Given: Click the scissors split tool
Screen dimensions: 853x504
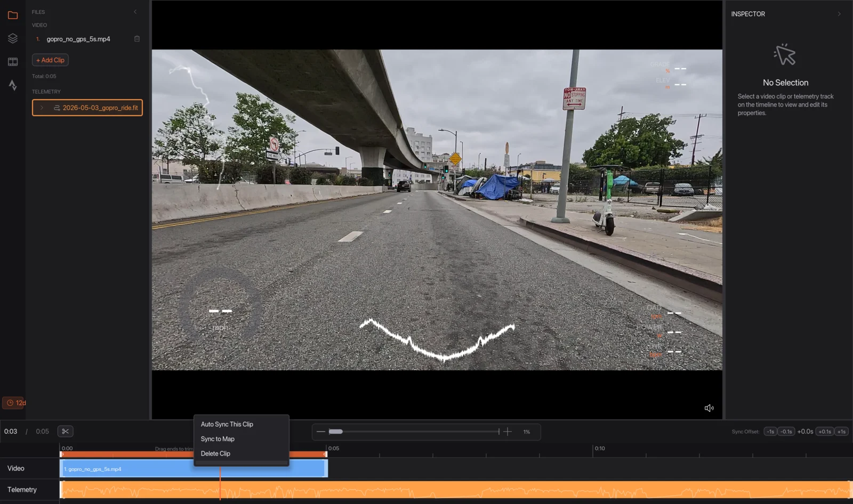Looking at the screenshot, I should pos(66,432).
